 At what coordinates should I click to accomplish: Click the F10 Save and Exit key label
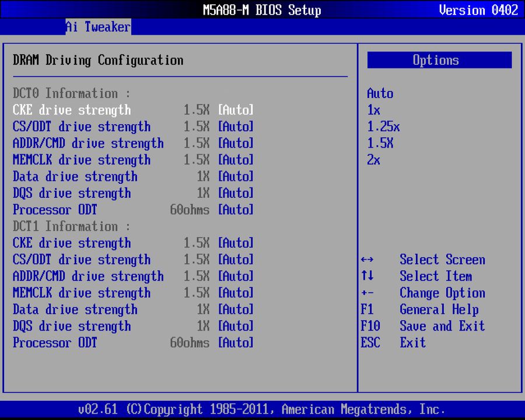tap(370, 326)
